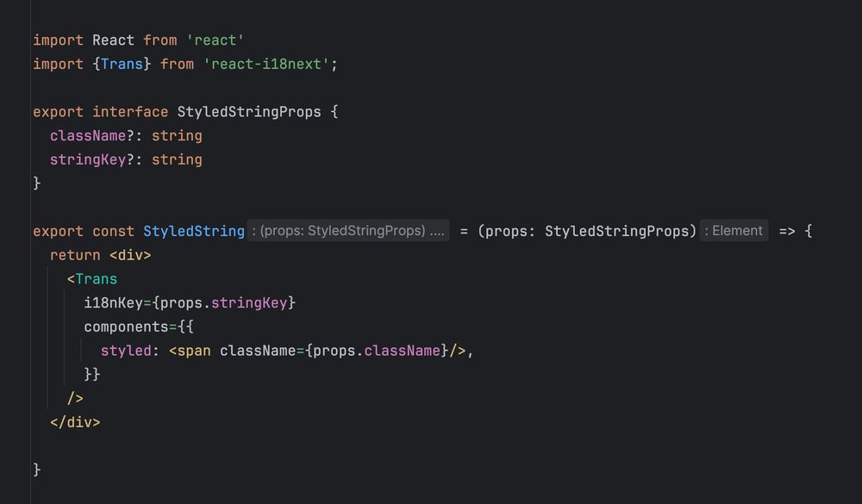Click the i18nKey attribute
The width and height of the screenshot is (862, 504).
tap(113, 303)
